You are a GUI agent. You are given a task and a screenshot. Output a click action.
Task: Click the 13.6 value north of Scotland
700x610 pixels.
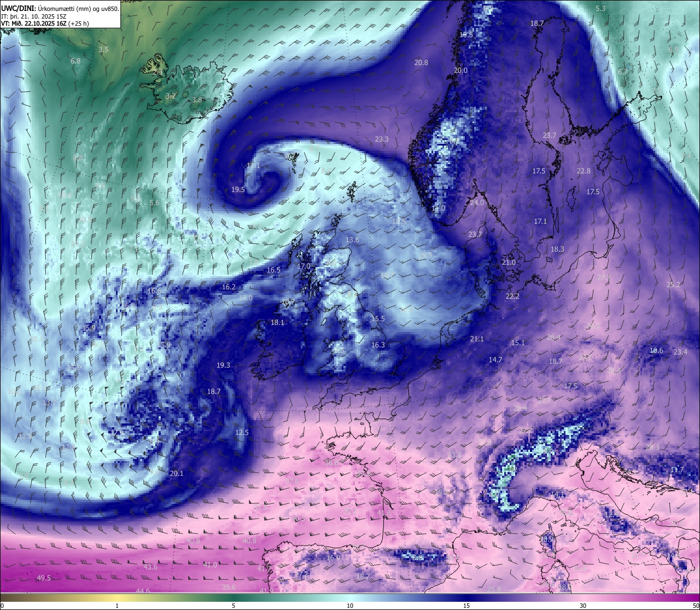pyautogui.click(x=352, y=240)
